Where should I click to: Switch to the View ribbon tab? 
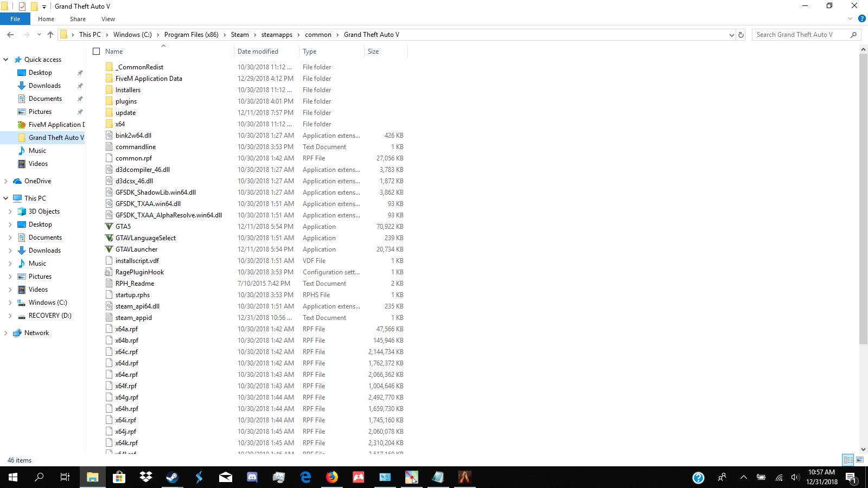[x=108, y=19]
